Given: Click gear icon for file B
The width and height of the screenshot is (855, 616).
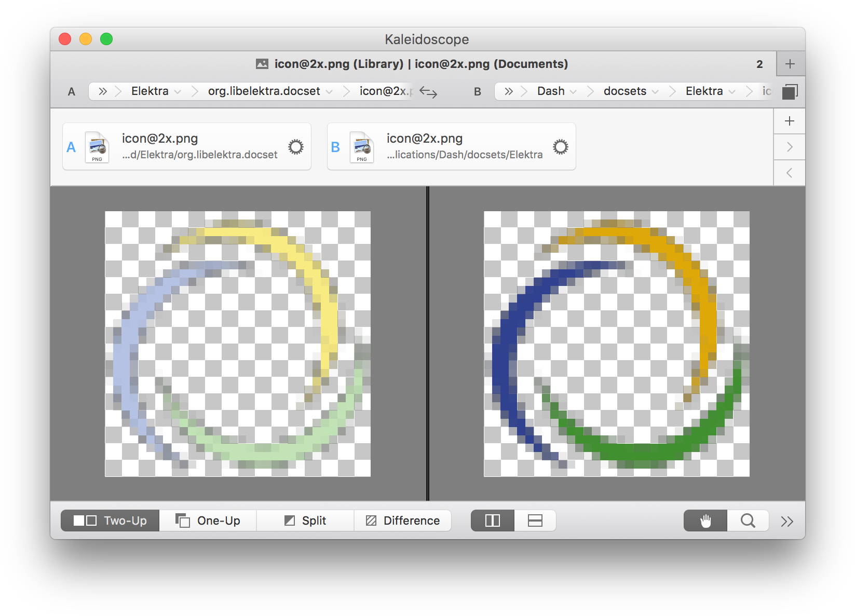Looking at the screenshot, I should [x=560, y=147].
